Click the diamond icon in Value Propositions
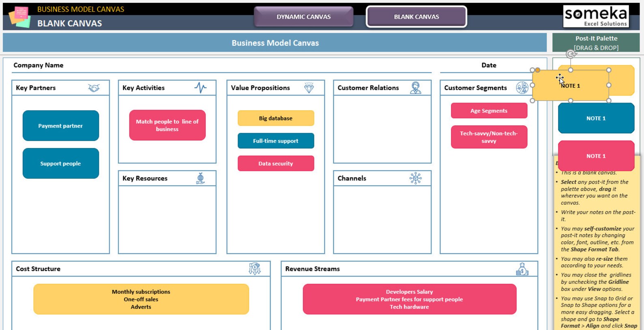 click(x=309, y=88)
